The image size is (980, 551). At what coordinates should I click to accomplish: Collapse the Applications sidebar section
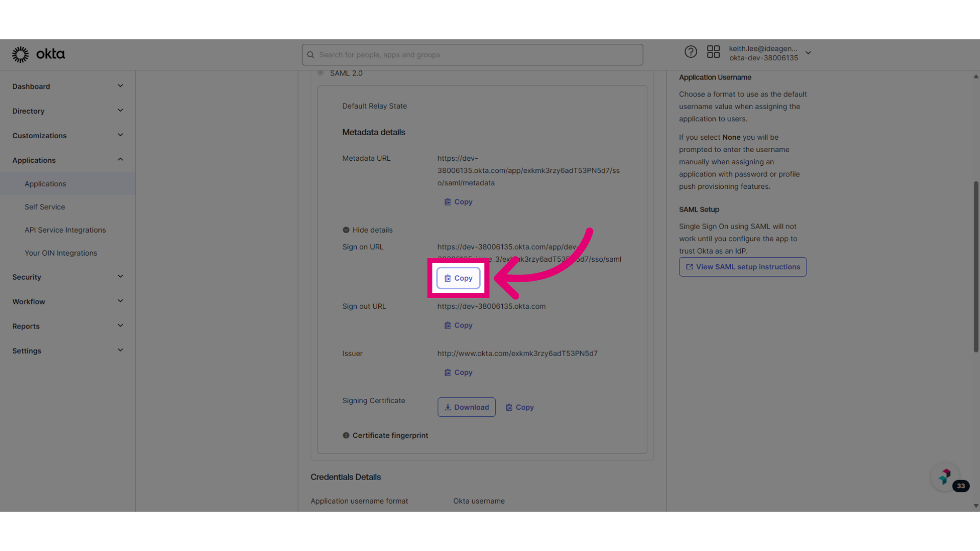coord(120,159)
